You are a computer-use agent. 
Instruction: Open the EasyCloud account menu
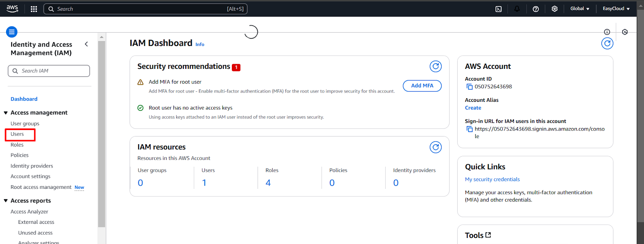616,8
